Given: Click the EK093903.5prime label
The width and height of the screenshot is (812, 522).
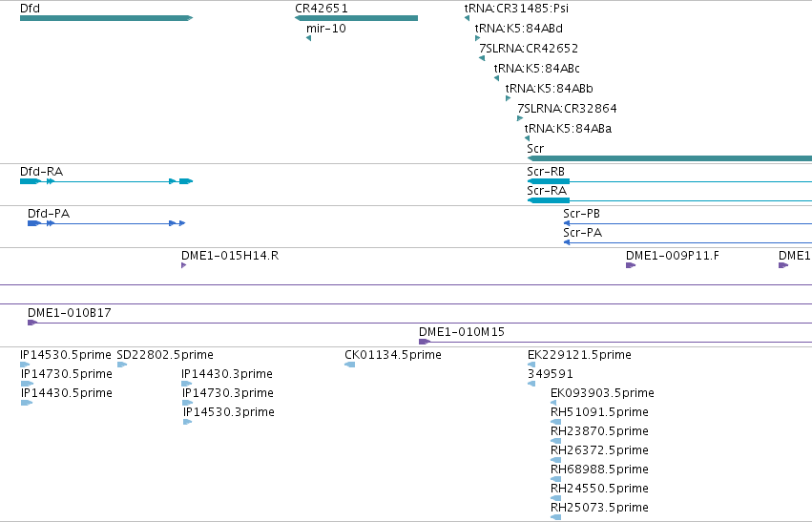Looking at the screenshot, I should (602, 393).
